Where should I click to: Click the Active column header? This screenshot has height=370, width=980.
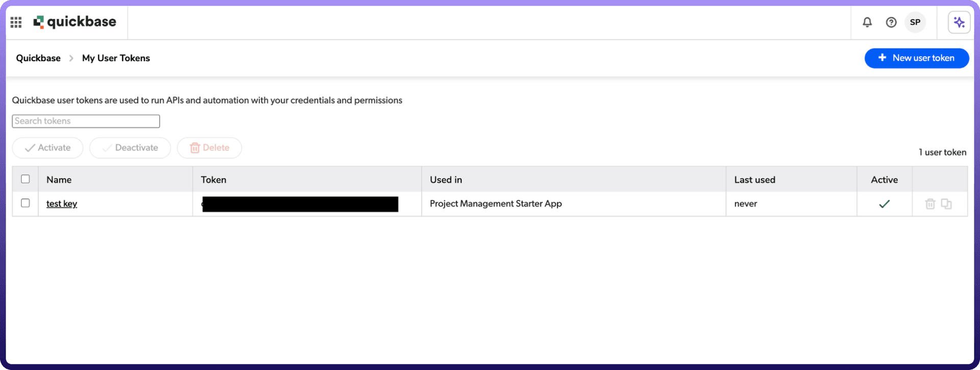tap(884, 180)
